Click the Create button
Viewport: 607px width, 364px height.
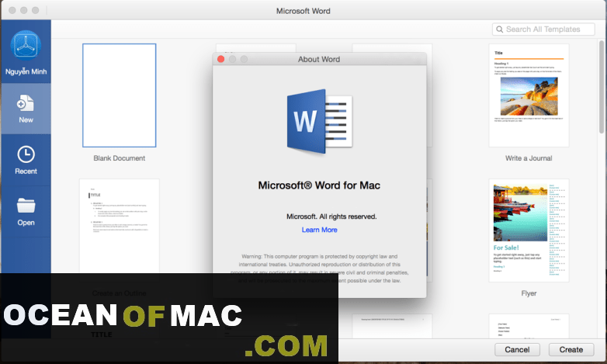click(x=571, y=350)
